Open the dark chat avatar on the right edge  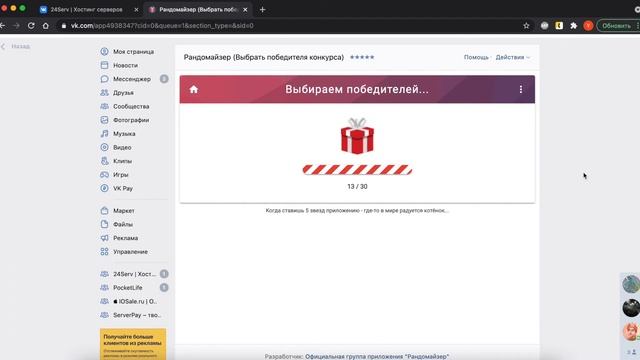coord(631,308)
